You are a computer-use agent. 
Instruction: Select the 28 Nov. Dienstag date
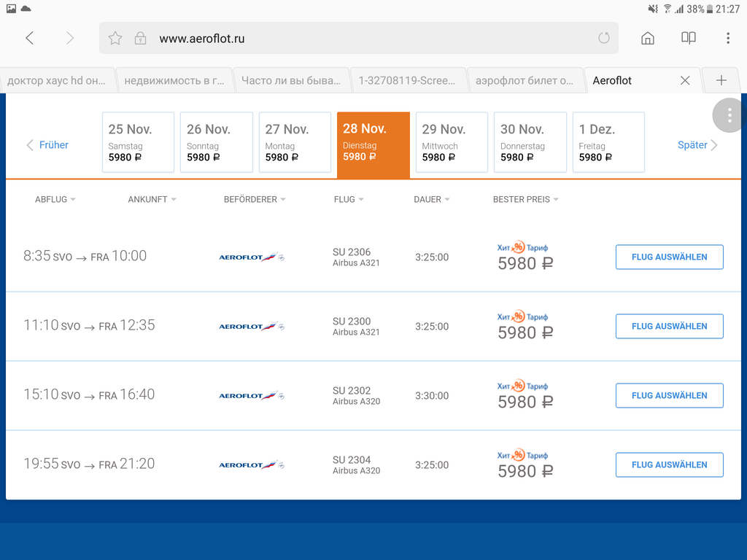tap(373, 145)
